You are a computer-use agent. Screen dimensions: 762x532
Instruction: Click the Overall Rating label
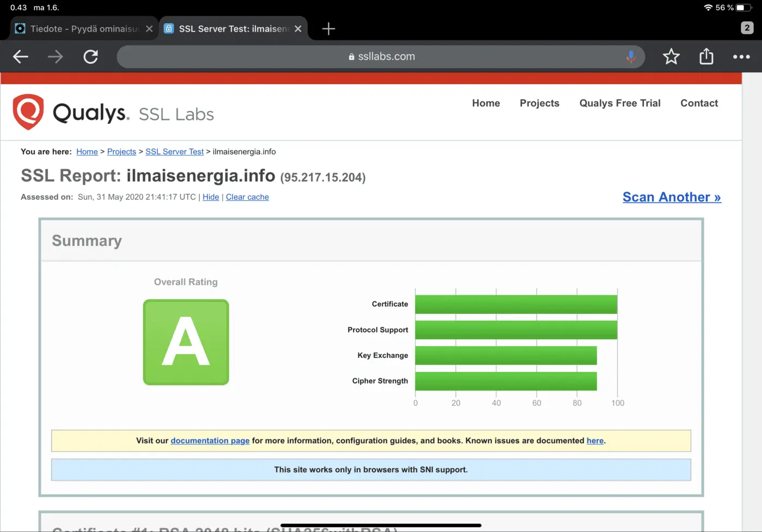coord(186,282)
